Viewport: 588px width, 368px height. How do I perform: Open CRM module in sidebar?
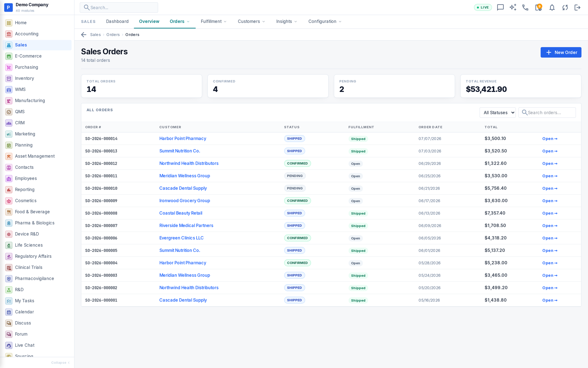pos(37,123)
